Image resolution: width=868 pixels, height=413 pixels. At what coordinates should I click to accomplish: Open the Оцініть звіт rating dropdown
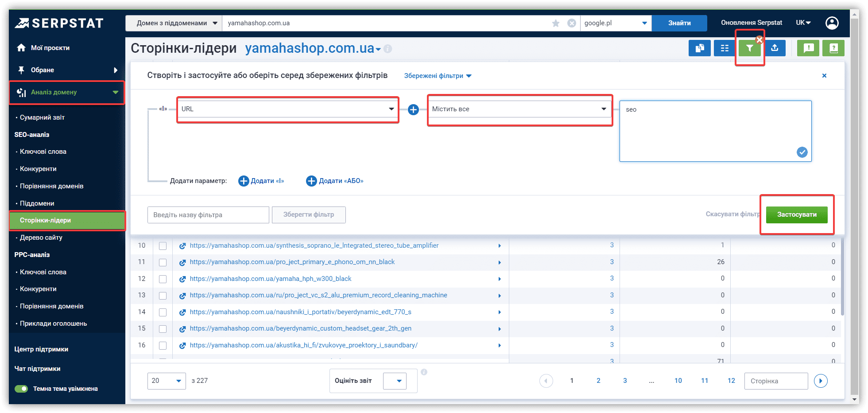(395, 381)
